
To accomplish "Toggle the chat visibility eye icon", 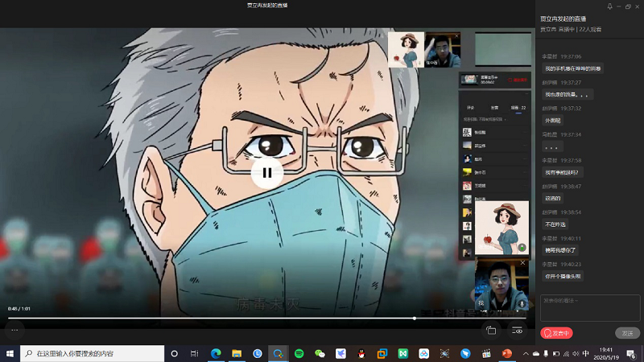I will (x=517, y=330).
